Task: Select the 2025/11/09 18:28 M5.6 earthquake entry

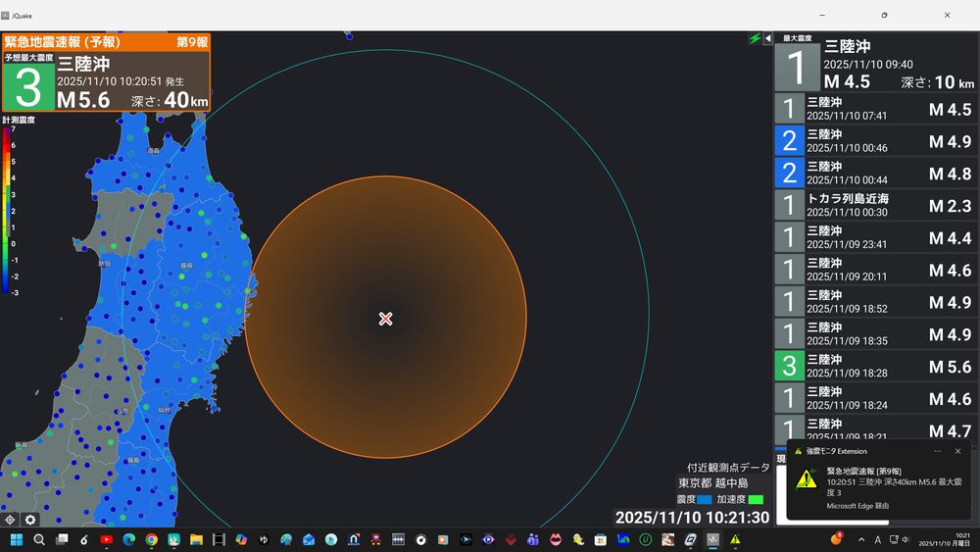Action: coord(876,367)
